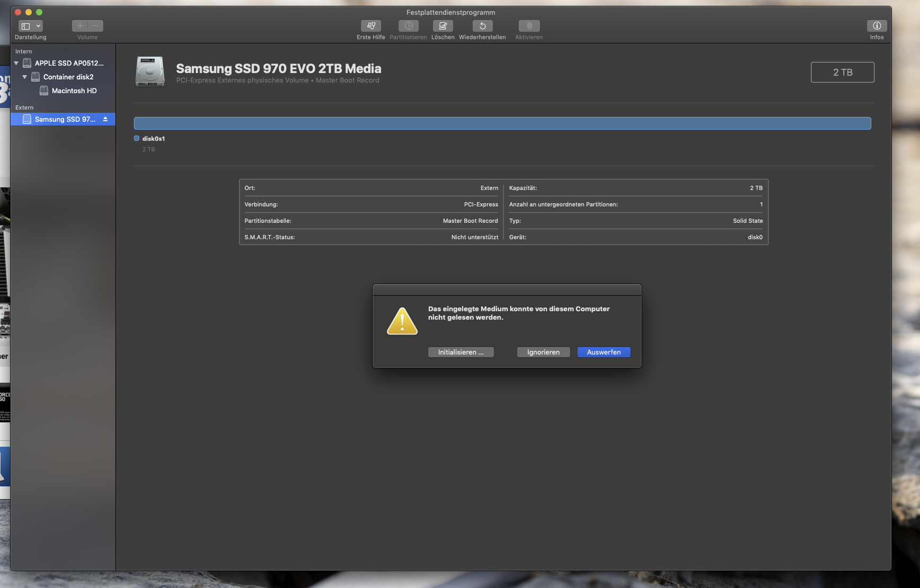Click the APPLE SSD sidebar drive icon
This screenshot has width=920, height=588.
[x=27, y=63]
